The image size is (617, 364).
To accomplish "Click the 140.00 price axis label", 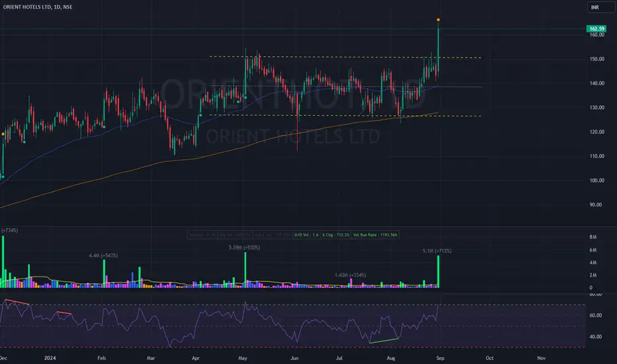I will click(x=596, y=83).
